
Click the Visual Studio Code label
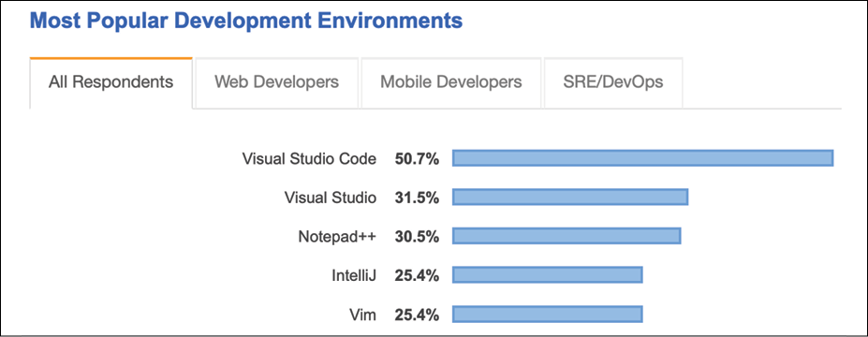pos(309,159)
